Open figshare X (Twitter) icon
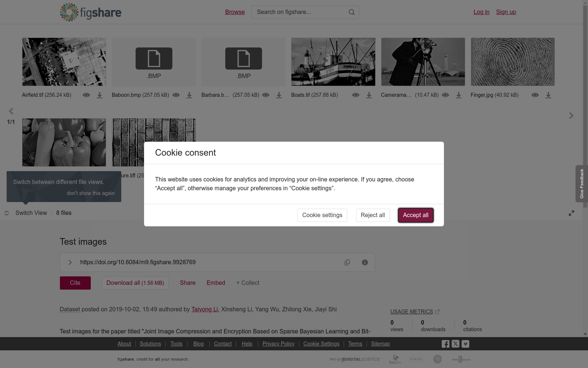The width and height of the screenshot is (588, 368). pos(455,344)
